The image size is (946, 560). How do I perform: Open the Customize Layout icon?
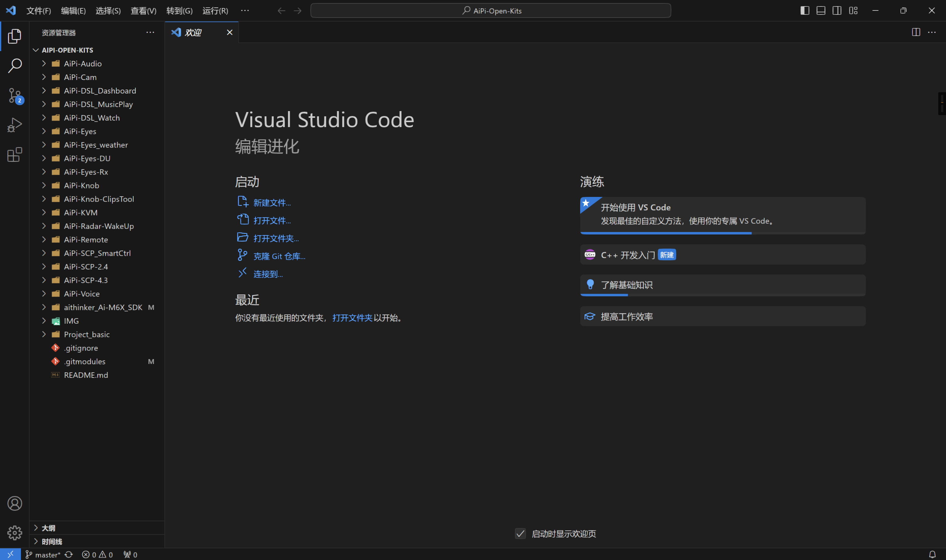[853, 10]
